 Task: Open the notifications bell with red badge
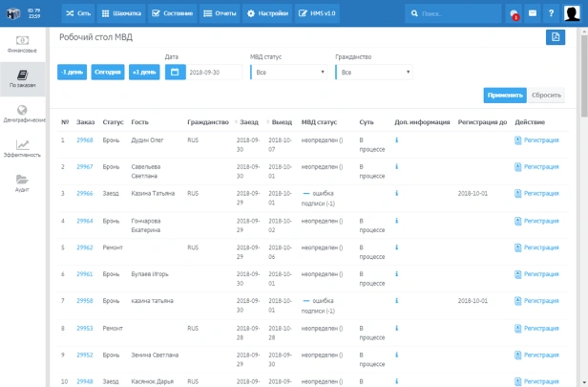(514, 13)
